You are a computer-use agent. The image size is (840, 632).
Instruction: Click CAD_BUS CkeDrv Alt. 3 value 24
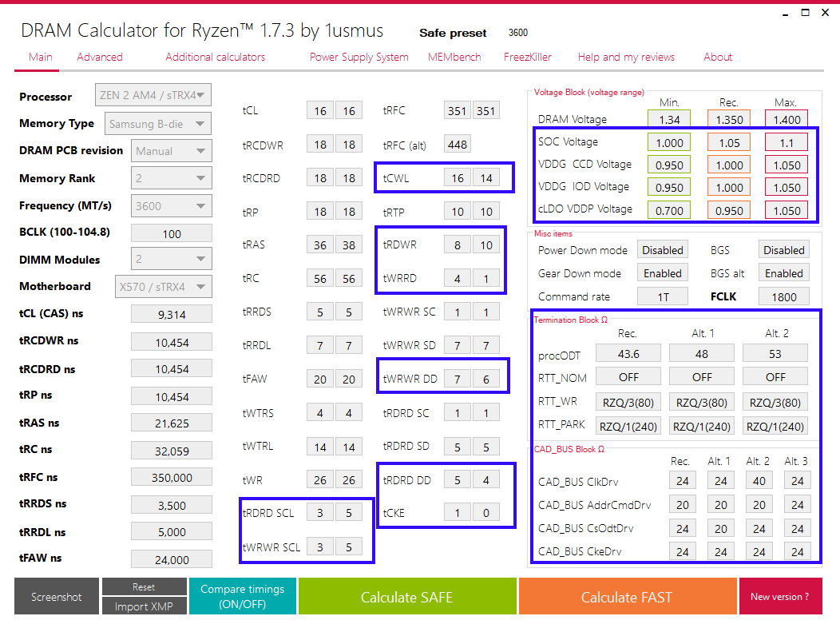pos(797,551)
